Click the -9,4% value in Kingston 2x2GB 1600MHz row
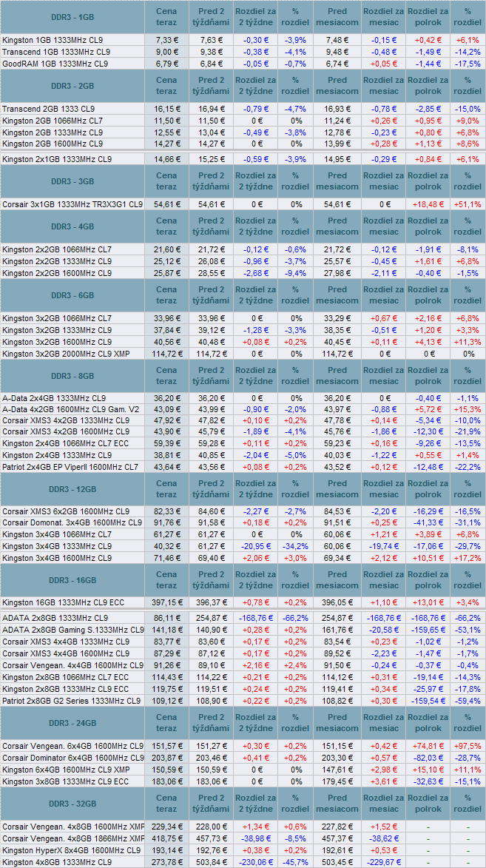Viewport: 486px width, 868px height. (295, 274)
